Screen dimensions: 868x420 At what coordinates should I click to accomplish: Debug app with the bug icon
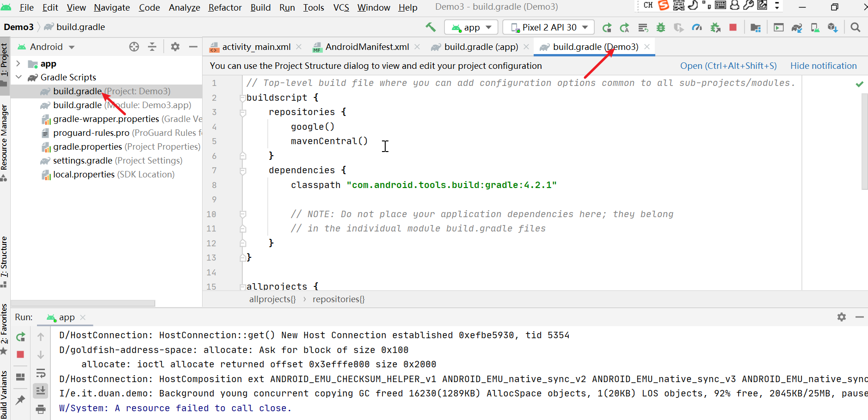coord(661,28)
